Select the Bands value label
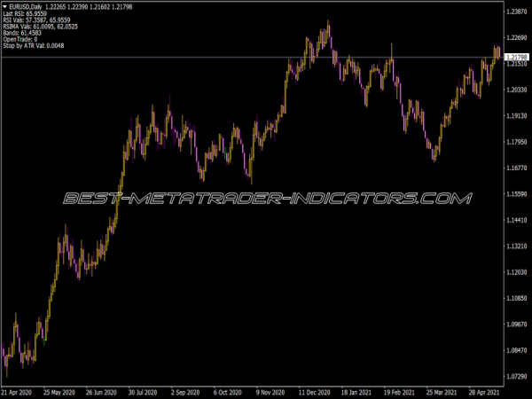This screenshot has width=532, height=399. click(23, 35)
